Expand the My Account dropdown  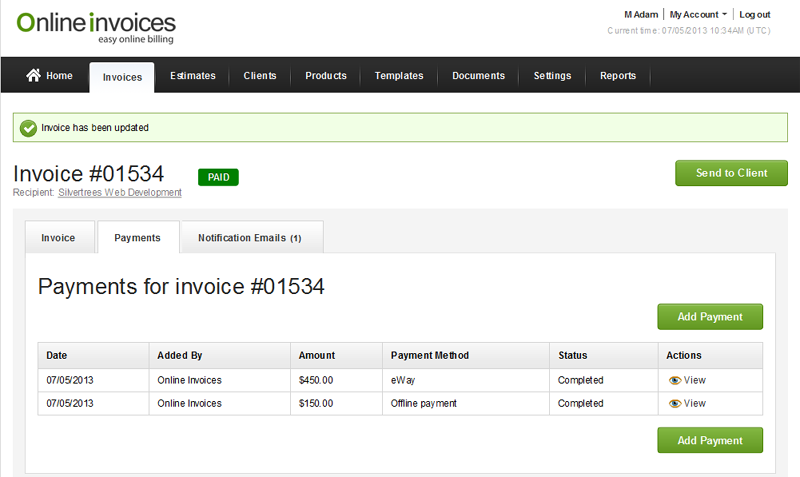click(698, 15)
